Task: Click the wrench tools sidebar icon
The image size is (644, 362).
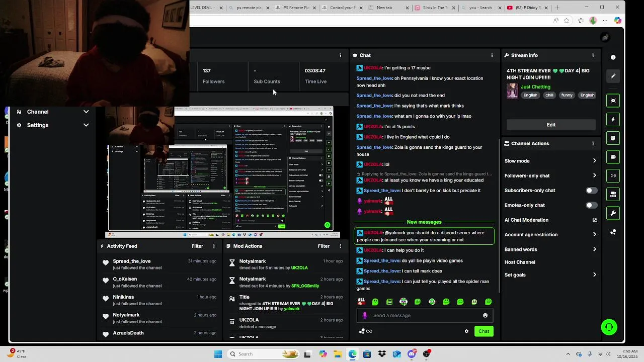Action: pyautogui.click(x=613, y=213)
